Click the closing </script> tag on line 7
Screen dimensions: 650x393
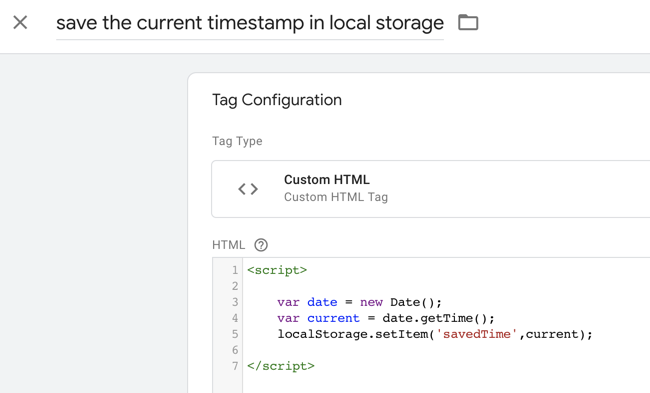click(281, 366)
